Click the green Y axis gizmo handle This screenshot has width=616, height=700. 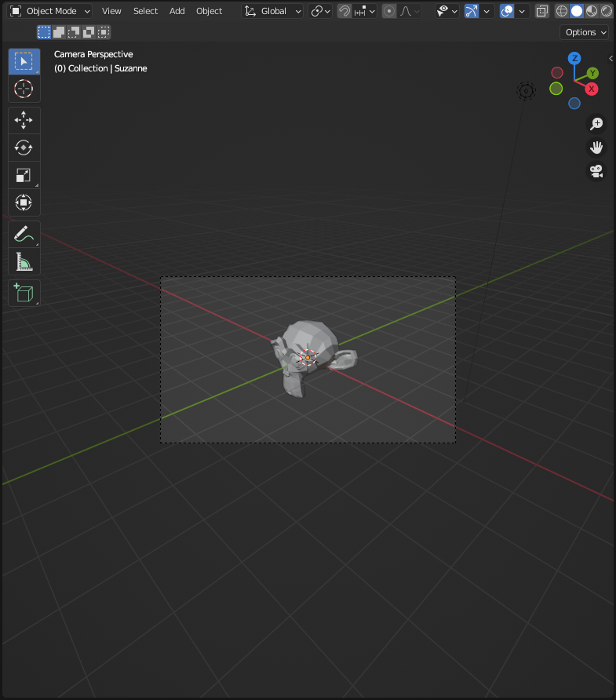tap(592, 73)
